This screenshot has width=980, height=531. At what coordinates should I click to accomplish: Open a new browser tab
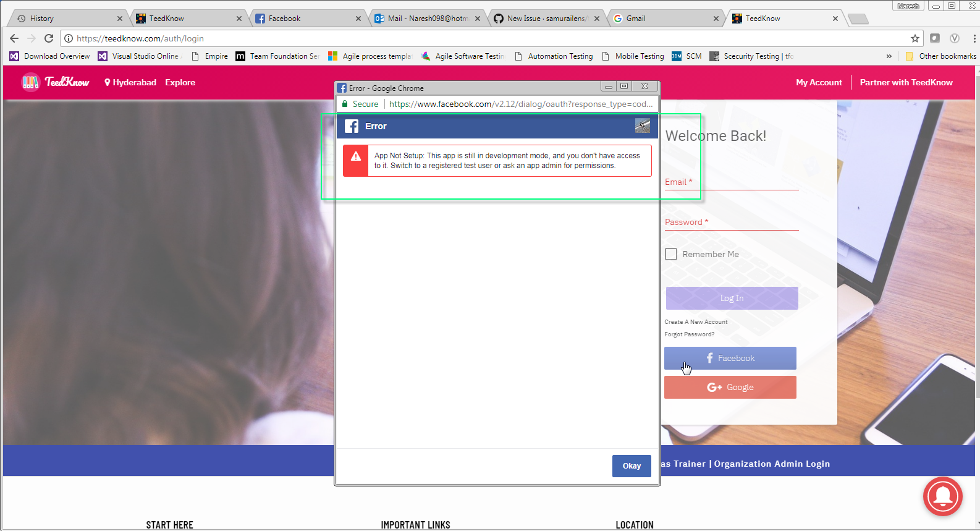[858, 19]
